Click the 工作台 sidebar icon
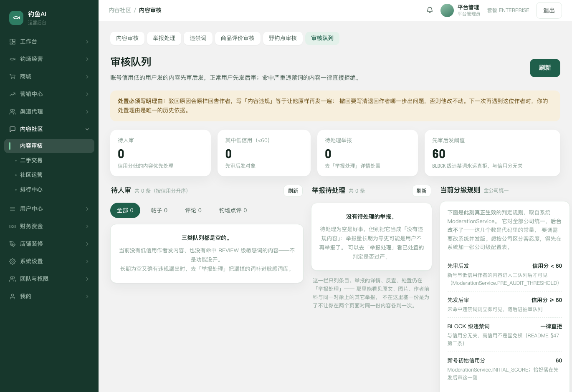 pos(13,42)
